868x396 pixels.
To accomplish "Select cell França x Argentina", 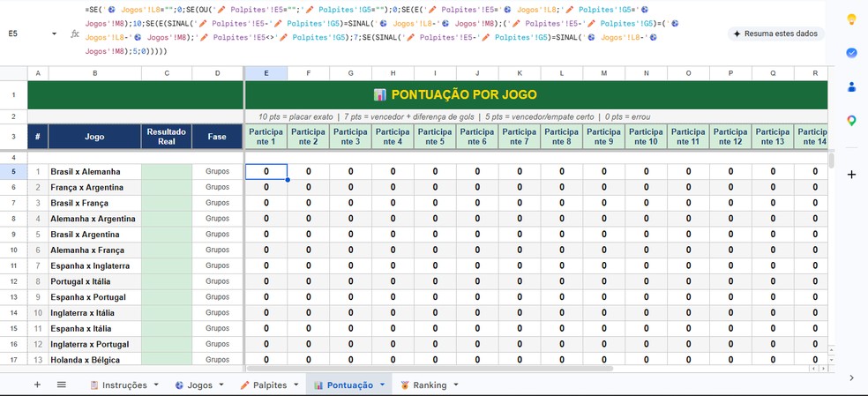I will (94, 187).
